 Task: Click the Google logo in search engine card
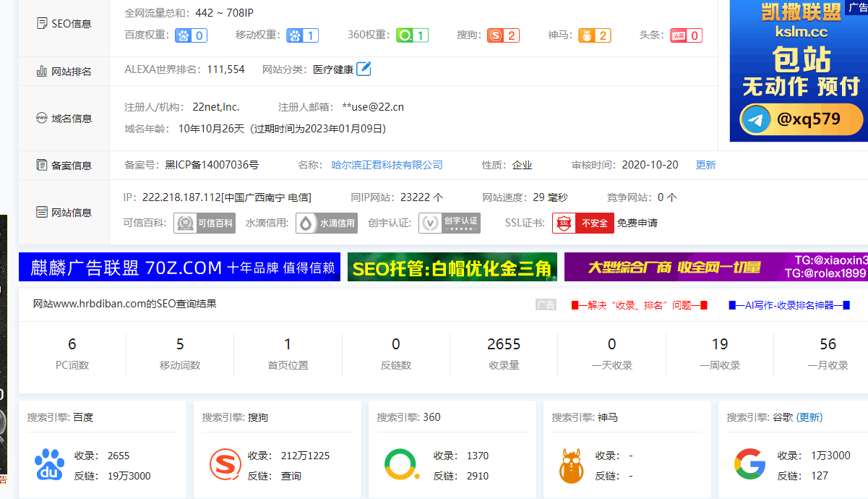pos(749,465)
